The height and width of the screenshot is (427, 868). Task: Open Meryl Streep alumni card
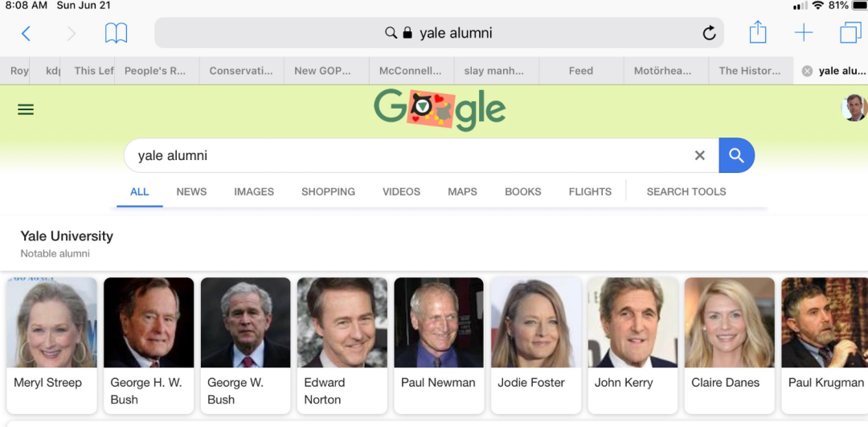[x=51, y=346]
